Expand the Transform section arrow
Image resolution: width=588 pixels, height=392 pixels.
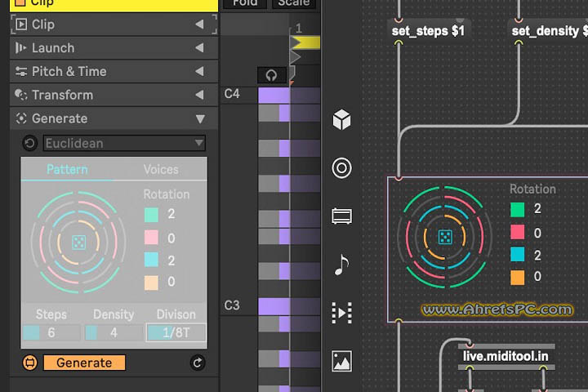tap(200, 95)
